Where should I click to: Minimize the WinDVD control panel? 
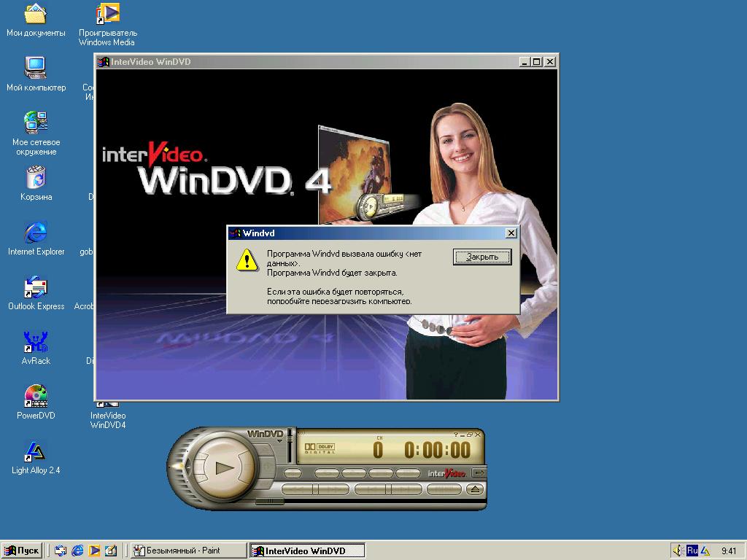tap(462, 435)
